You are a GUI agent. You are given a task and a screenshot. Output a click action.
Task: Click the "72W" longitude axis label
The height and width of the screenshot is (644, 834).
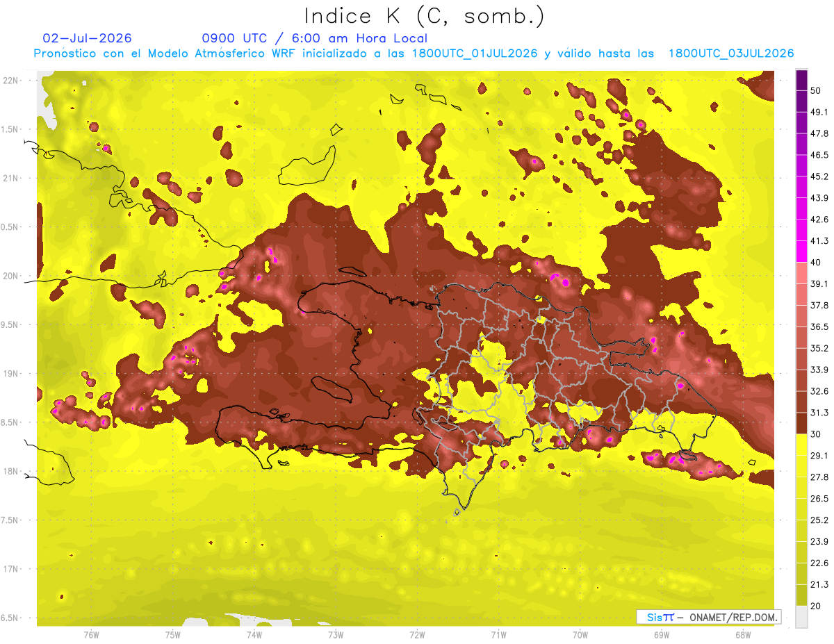click(x=417, y=634)
